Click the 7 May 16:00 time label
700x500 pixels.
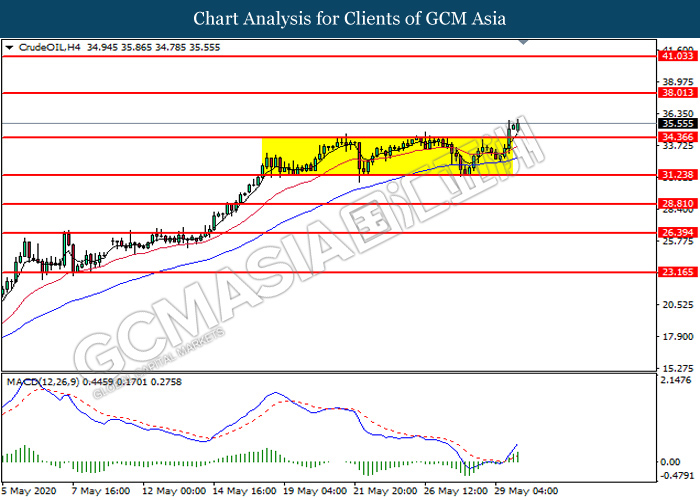click(x=101, y=491)
